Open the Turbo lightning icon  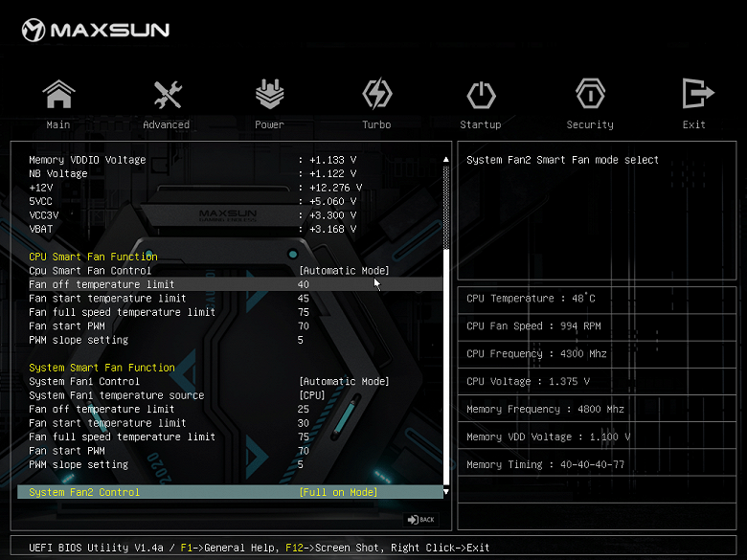click(376, 94)
